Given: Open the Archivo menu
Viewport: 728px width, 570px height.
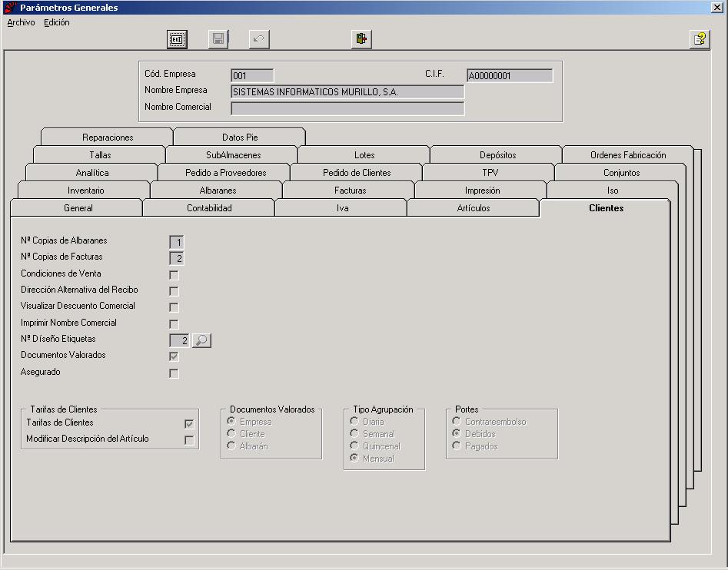Looking at the screenshot, I should 21,22.
